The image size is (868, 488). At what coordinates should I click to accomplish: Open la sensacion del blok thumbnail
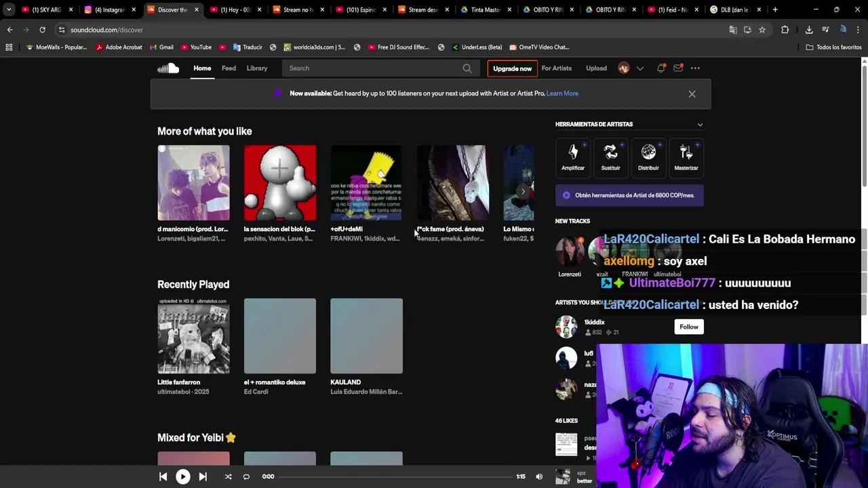[280, 182]
